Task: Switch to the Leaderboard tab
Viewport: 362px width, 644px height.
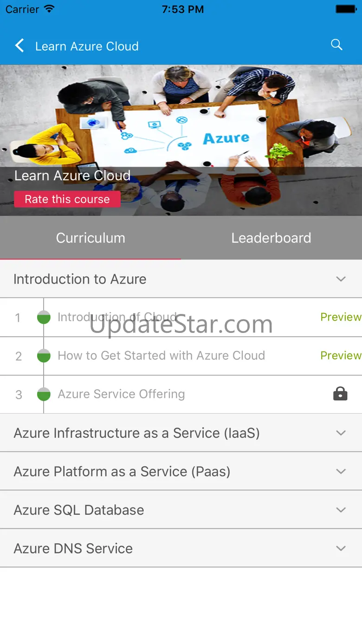Action: [x=271, y=238]
